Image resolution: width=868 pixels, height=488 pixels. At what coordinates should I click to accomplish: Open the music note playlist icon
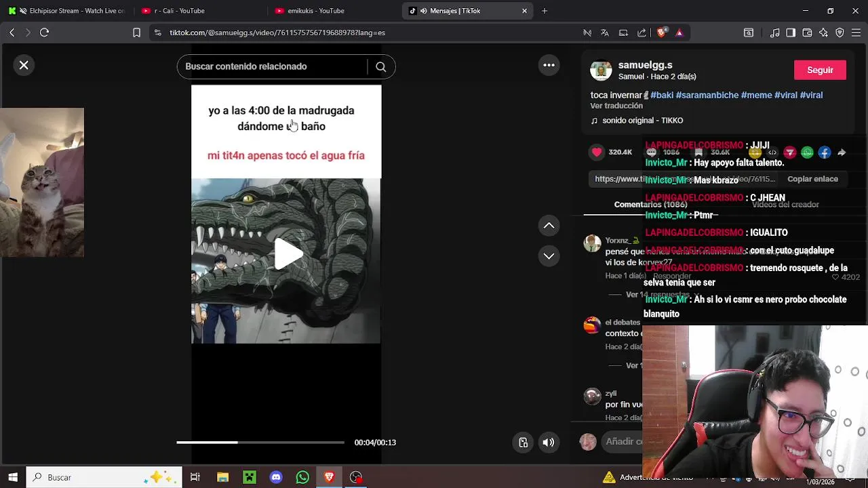coord(774,33)
